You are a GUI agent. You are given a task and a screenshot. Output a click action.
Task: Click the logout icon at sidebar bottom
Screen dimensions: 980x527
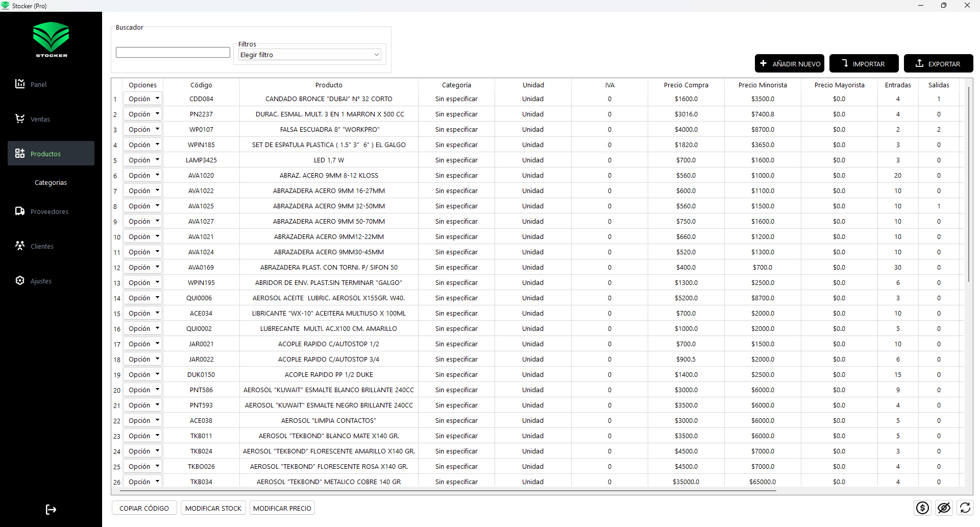point(51,509)
